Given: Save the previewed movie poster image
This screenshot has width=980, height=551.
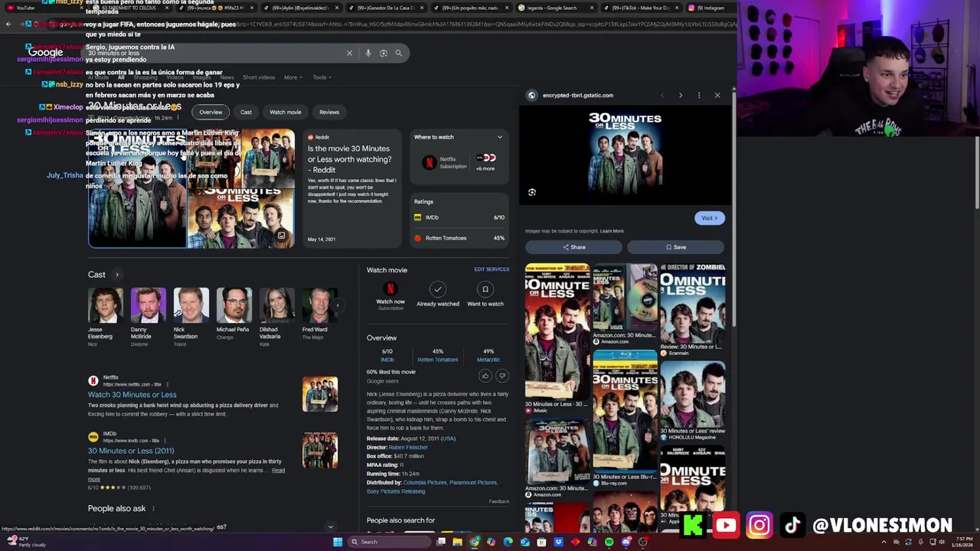Looking at the screenshot, I should point(675,247).
